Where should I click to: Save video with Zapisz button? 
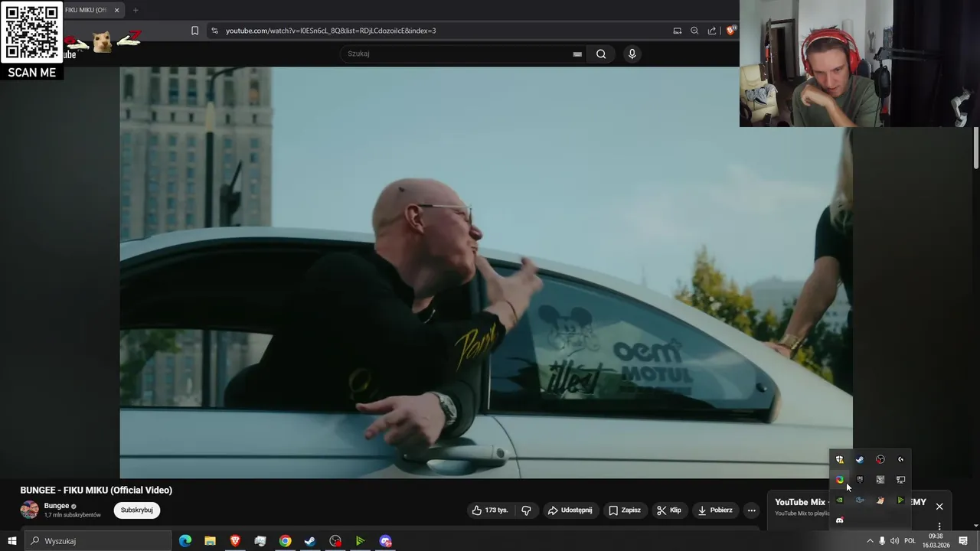tap(625, 510)
